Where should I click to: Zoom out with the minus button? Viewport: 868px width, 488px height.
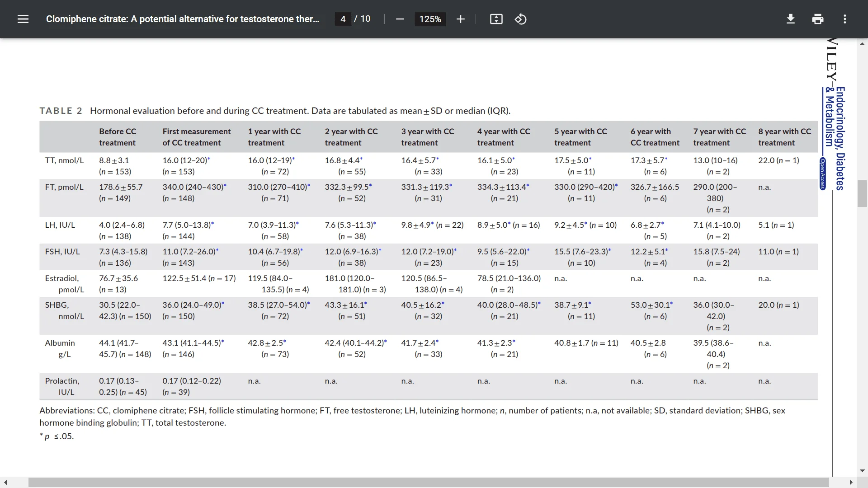(400, 19)
